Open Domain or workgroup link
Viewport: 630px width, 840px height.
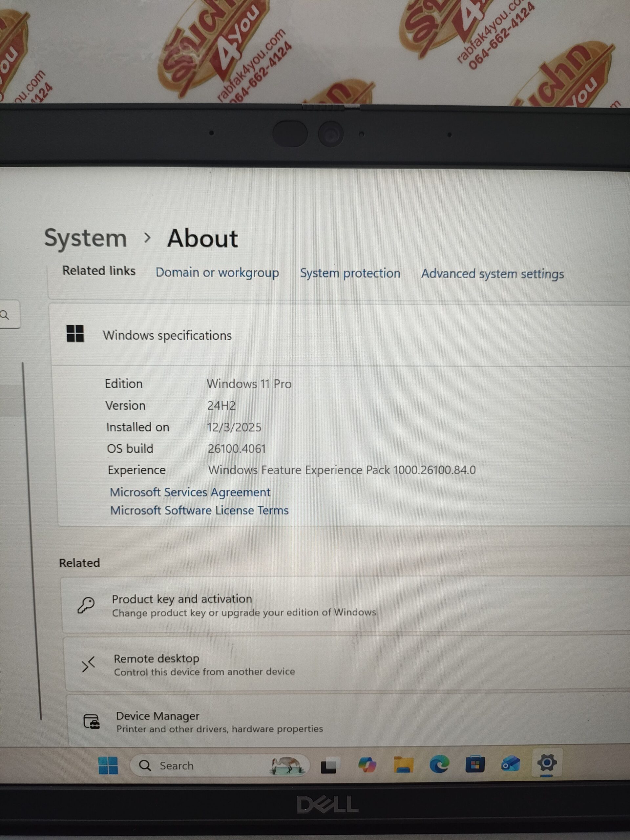[217, 272]
